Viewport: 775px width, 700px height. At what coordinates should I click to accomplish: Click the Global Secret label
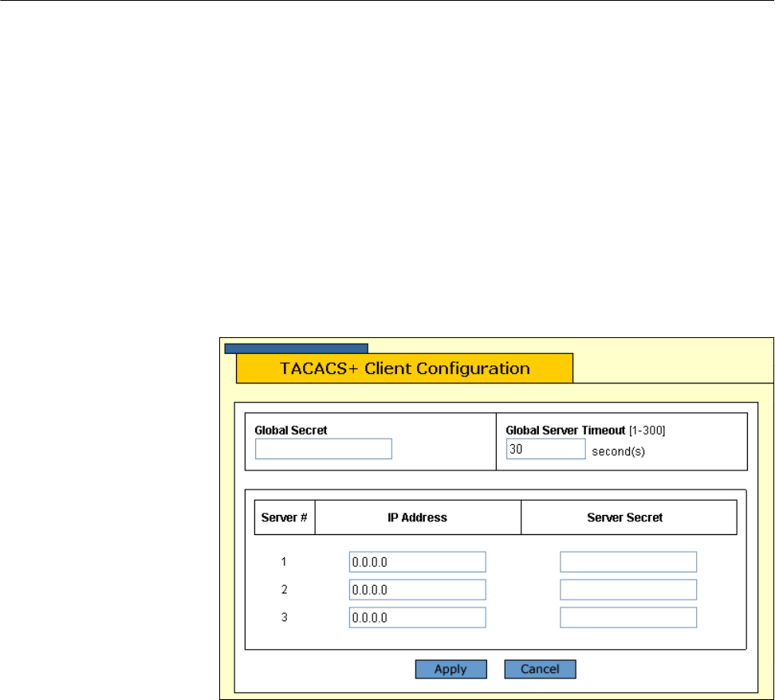pos(291,430)
